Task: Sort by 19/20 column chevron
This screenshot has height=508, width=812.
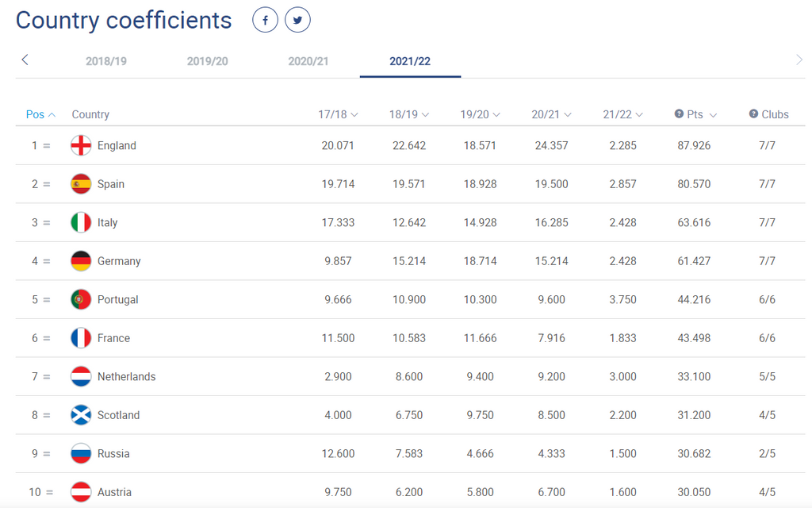Action: [496, 114]
